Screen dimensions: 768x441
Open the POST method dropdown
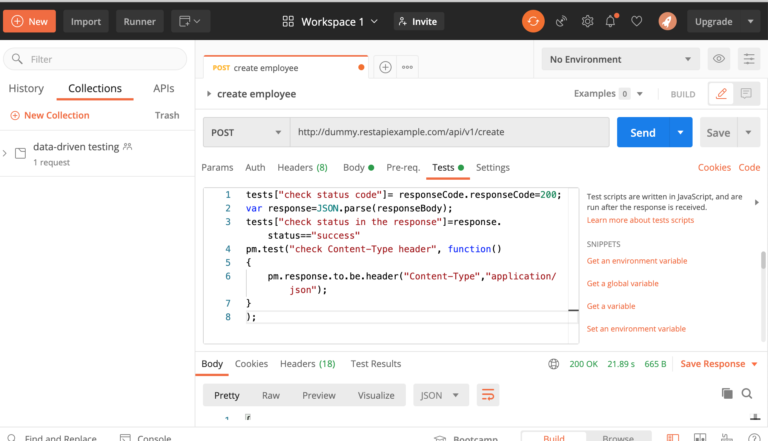click(x=246, y=132)
